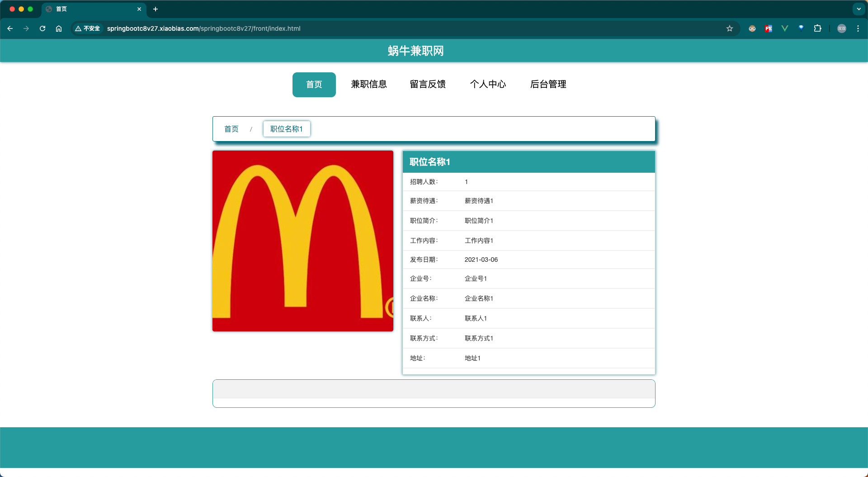This screenshot has height=477, width=868.
Task: Expand the tab search dropdown arrow
Action: (x=859, y=9)
